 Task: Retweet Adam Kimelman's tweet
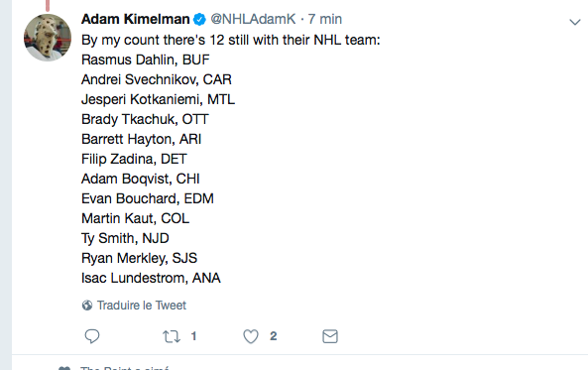click(172, 336)
